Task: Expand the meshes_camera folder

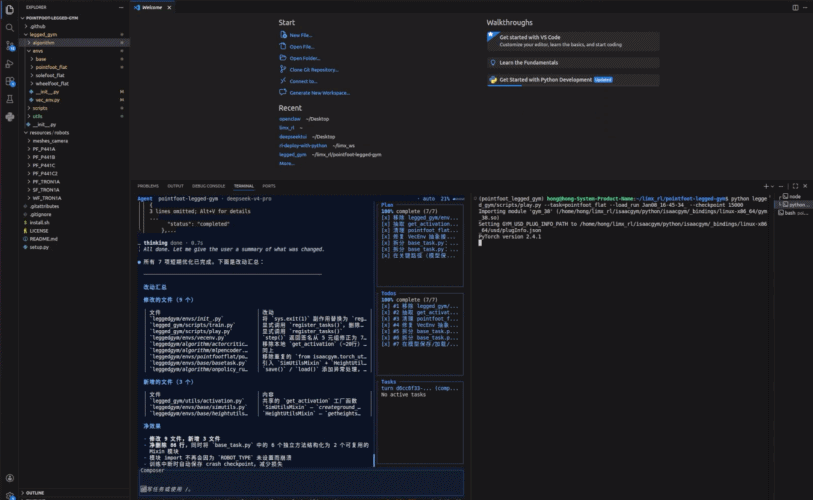Action: click(x=50, y=141)
